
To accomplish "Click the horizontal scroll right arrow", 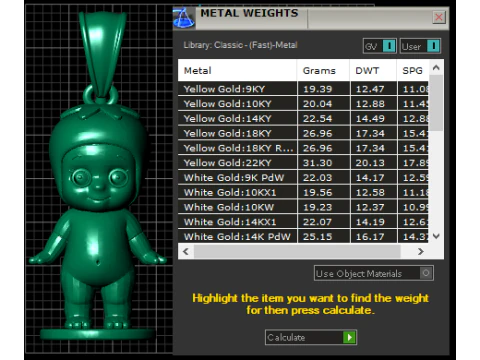I will tap(421, 251).
